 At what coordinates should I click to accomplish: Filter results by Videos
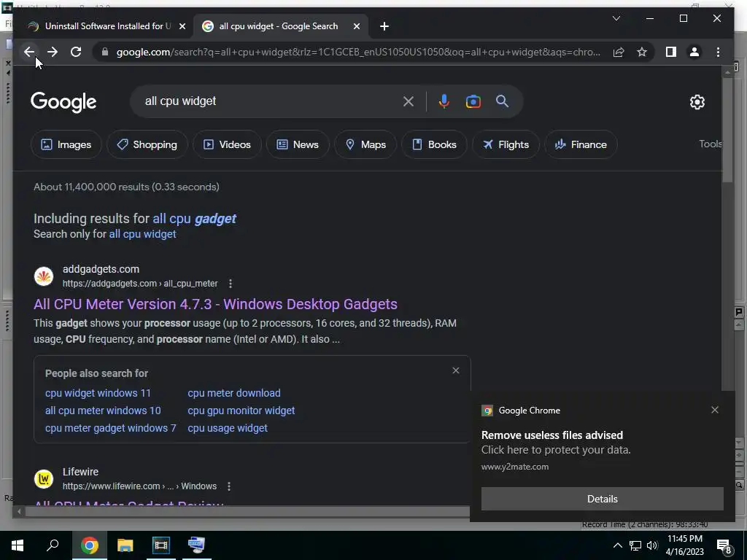228,144
